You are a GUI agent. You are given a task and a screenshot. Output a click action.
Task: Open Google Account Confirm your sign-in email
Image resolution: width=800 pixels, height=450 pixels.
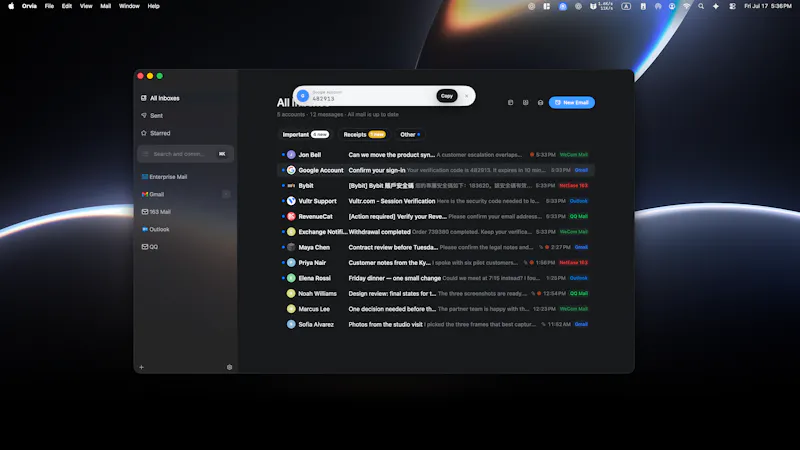tap(436, 170)
